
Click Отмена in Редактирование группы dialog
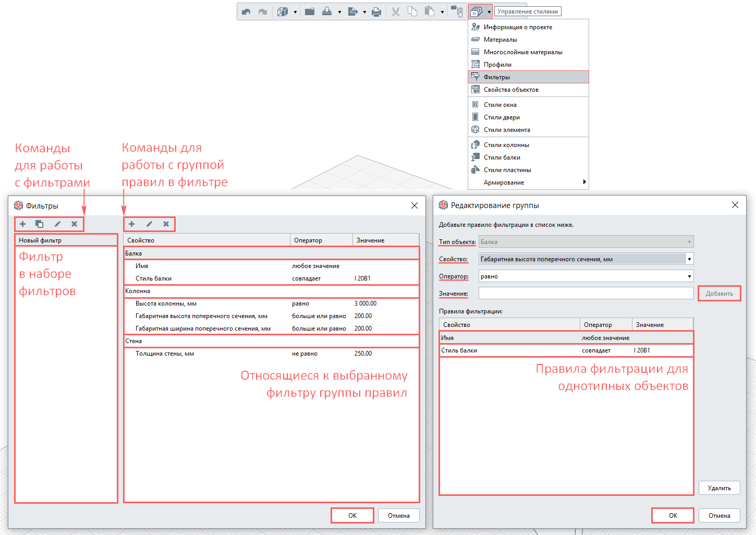(x=720, y=516)
